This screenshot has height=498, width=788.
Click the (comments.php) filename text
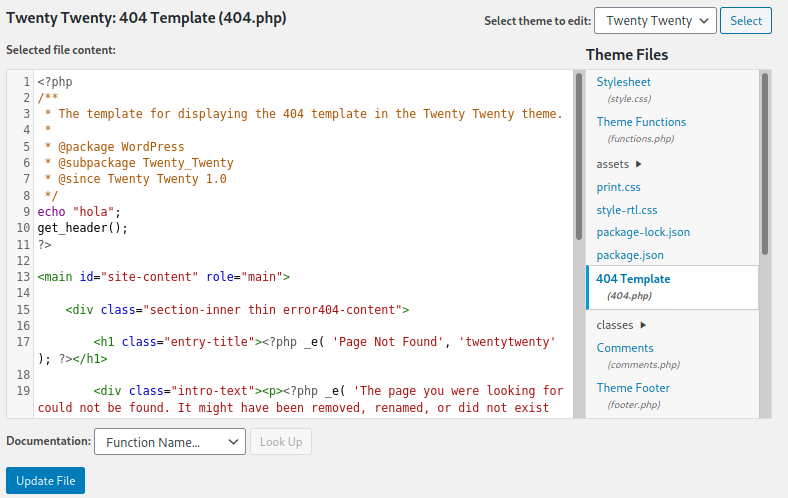tap(643, 365)
